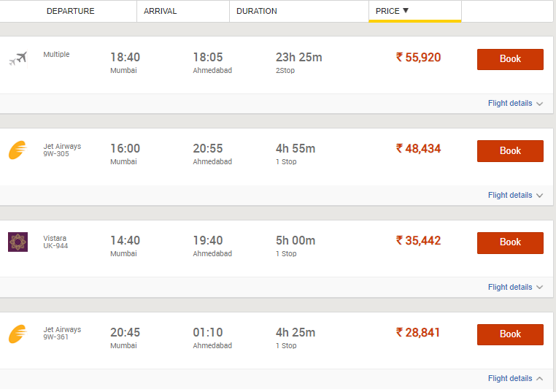Click the Vistara airline logo

[18, 242]
